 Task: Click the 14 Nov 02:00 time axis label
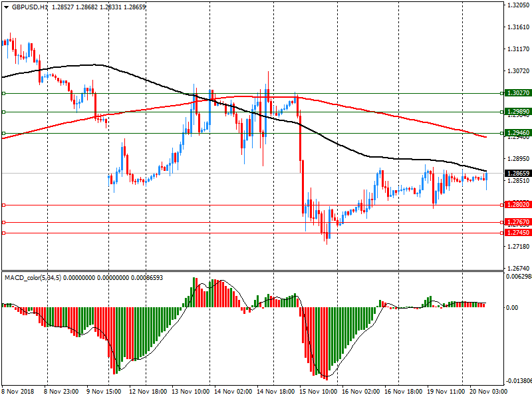(233, 392)
